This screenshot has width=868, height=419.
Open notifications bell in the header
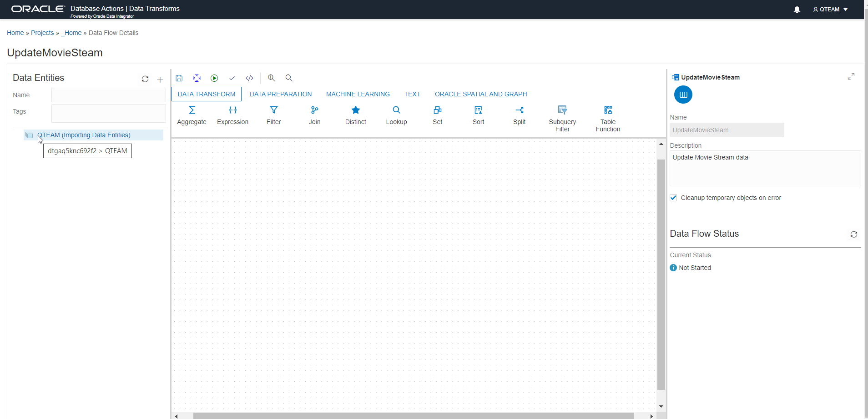coord(797,10)
